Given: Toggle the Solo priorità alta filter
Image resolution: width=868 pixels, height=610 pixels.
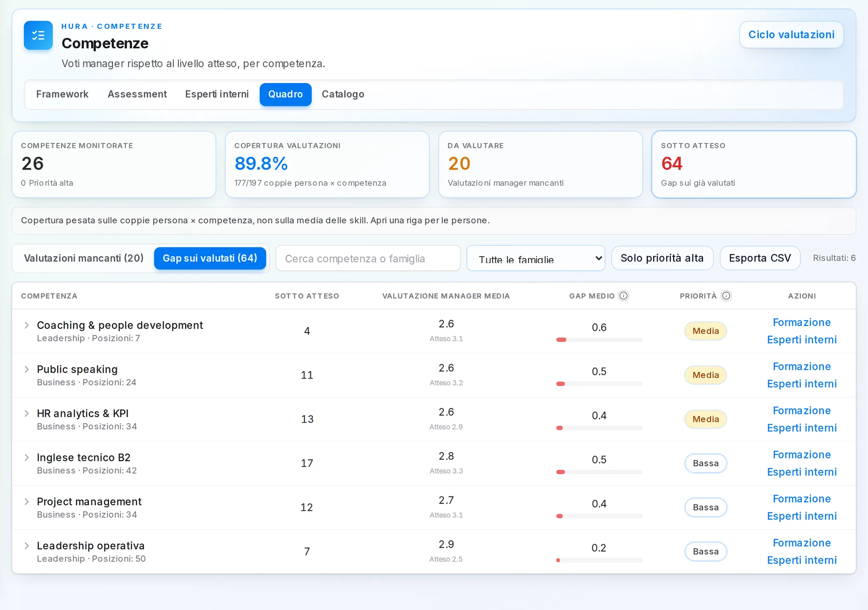Looking at the screenshot, I should point(662,258).
